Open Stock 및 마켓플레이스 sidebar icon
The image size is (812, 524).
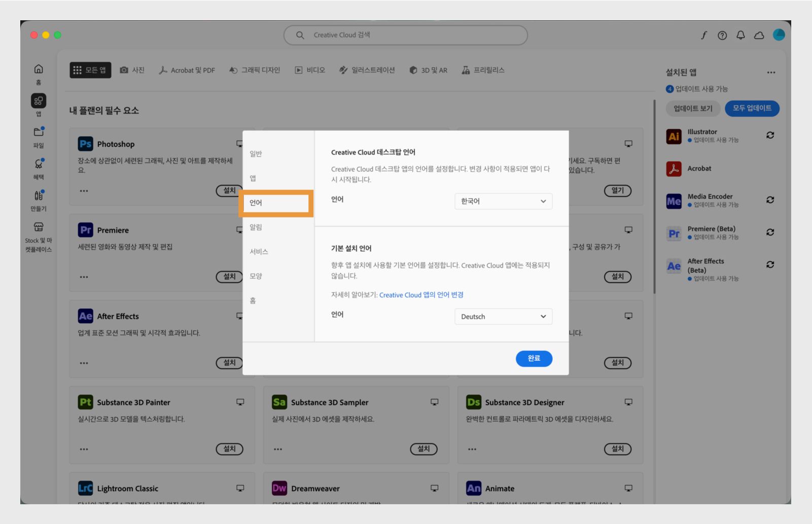coord(39,227)
